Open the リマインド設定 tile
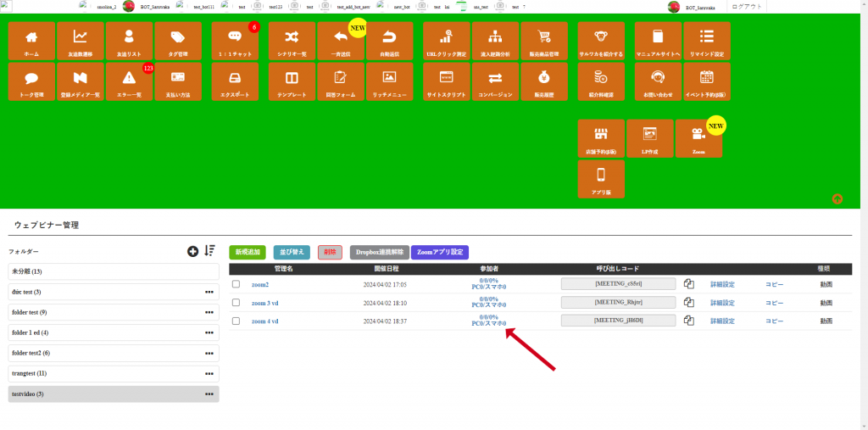This screenshot has height=430, width=868. tap(706, 41)
